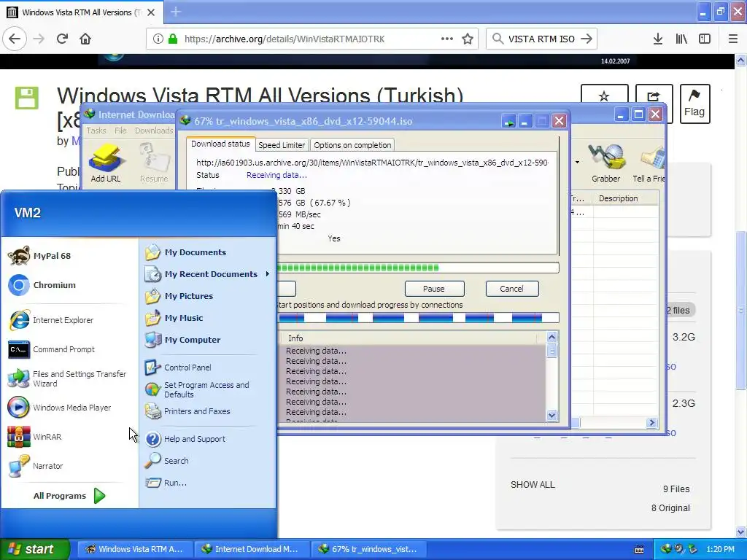This screenshot has height=560, width=747.
Task: Cancel the ISO download
Action: (x=511, y=289)
